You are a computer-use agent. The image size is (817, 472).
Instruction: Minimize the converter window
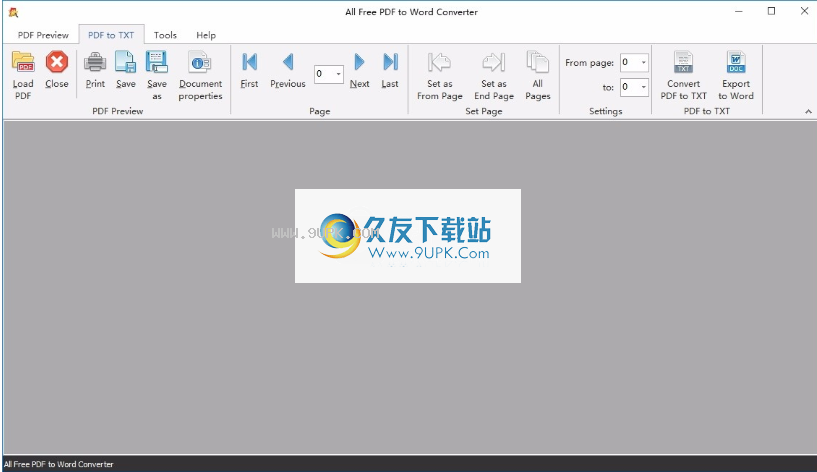(739, 11)
